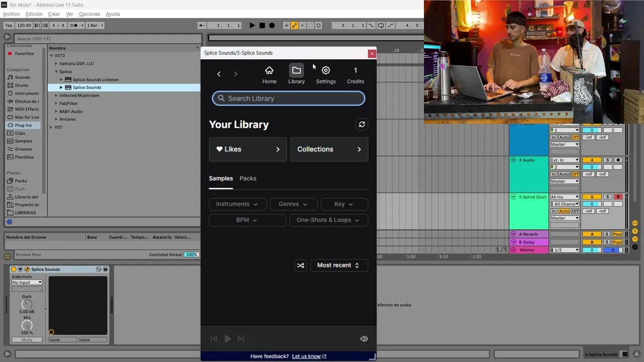This screenshot has height=362, width=644.
Task: Toggle Automation Arm in the transport bar
Action: click(294, 26)
